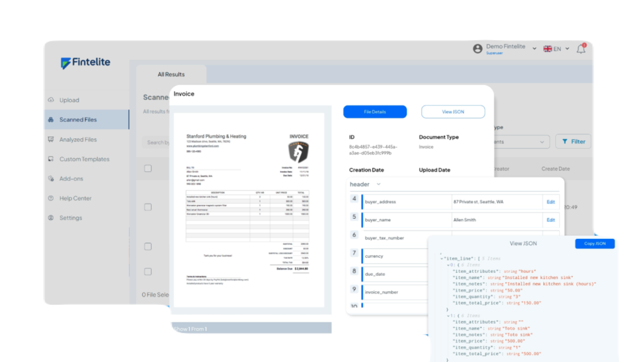This screenshot has width=644, height=362.
Task: Click the Upload cloud icon in sidebar
Action: click(x=51, y=100)
